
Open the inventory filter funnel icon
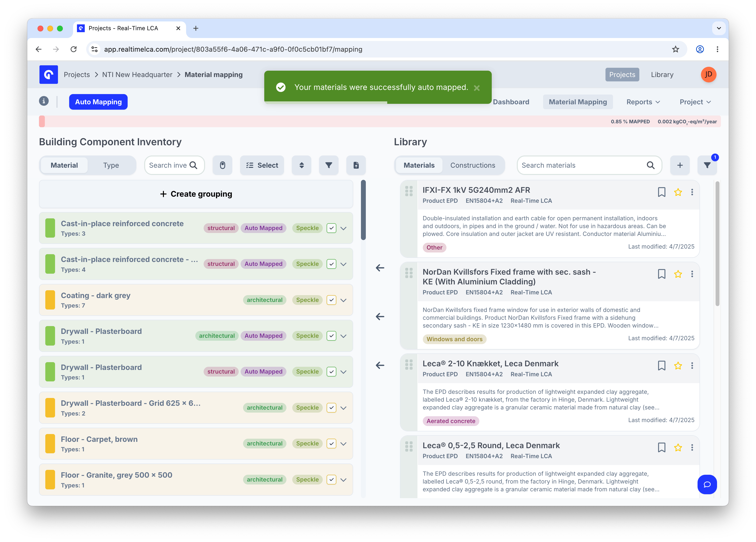(328, 165)
